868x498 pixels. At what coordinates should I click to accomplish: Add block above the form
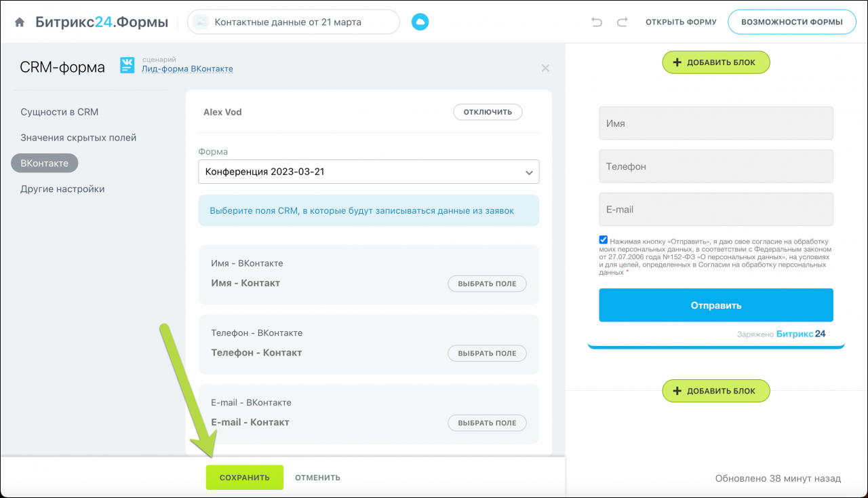[x=716, y=62]
